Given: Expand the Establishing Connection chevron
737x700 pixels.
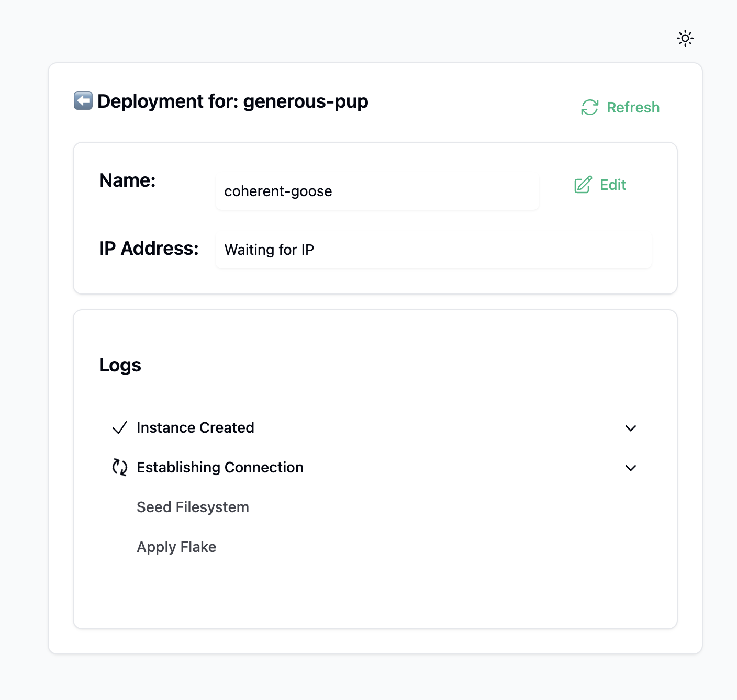Looking at the screenshot, I should point(631,468).
